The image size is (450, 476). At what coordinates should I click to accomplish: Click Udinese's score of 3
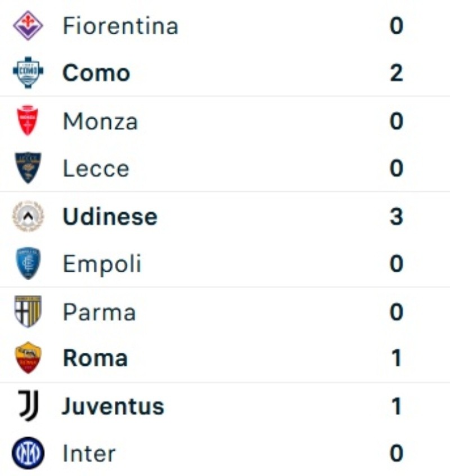396,217
